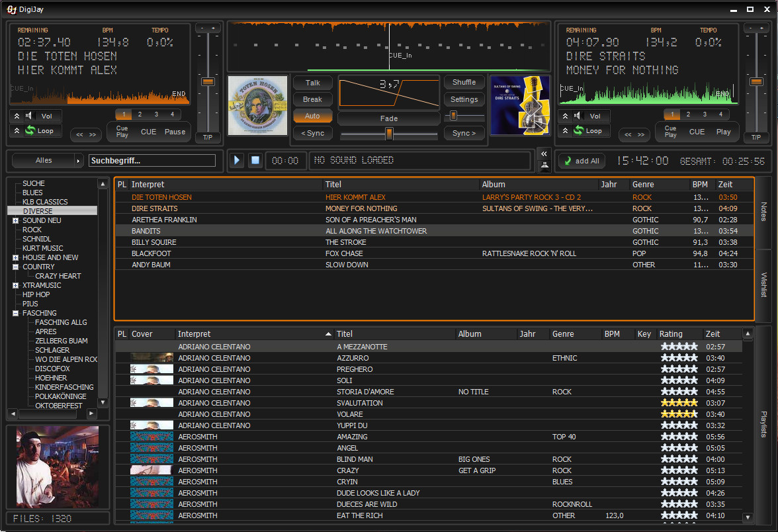Click the left deck Toten Hosen cover
This screenshot has height=532, width=778.
(x=258, y=106)
